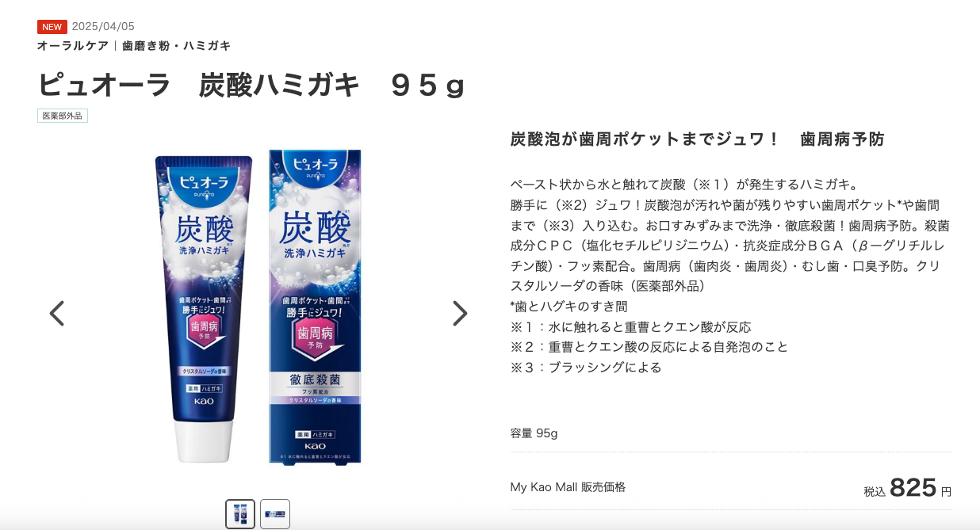Click the My Kao Mall 販売価格 label
Screen dimensions: 980x530
click(568, 487)
